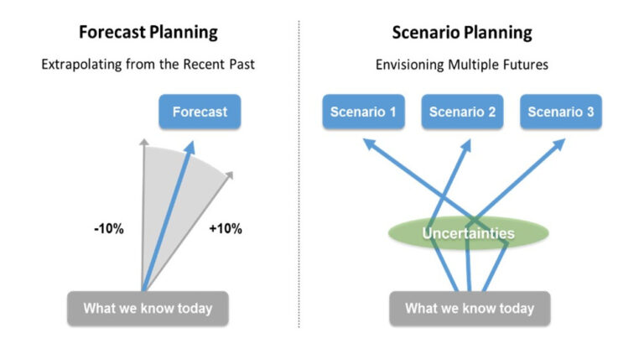Click arrowhead pointing to Scenario 1
644x344 pixels.
[369, 143]
